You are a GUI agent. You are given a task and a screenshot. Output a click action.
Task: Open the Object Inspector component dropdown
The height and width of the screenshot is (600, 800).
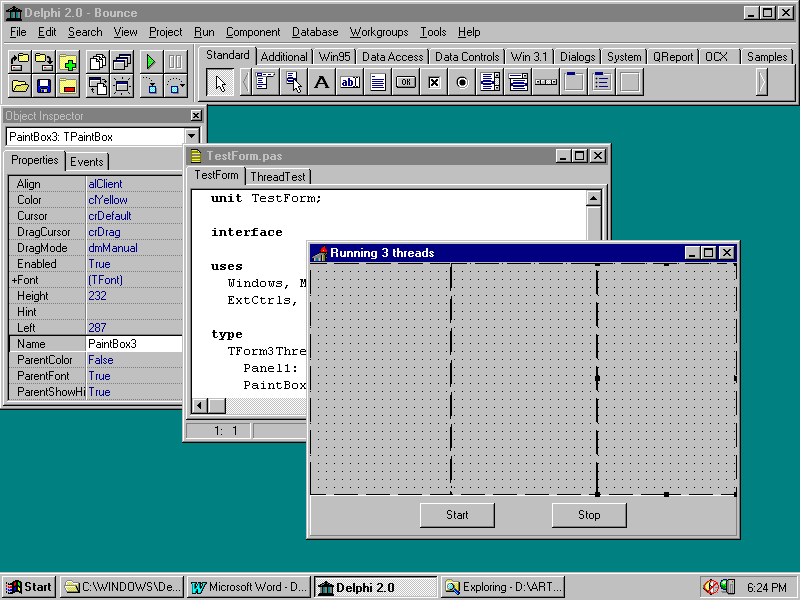(191, 136)
